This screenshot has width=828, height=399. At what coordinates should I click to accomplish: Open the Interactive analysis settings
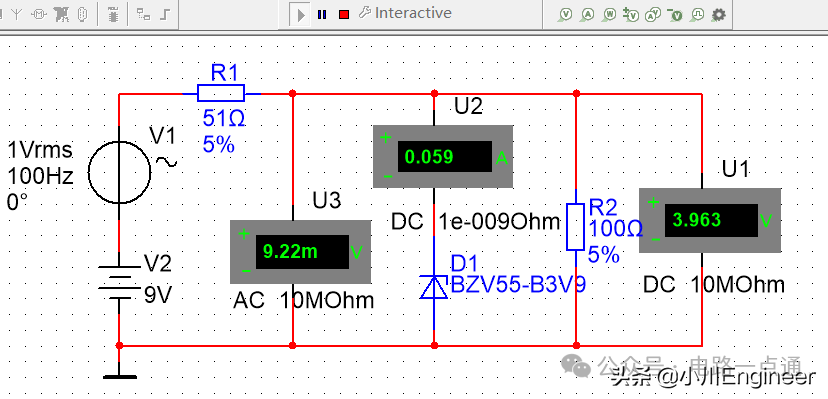pos(405,13)
